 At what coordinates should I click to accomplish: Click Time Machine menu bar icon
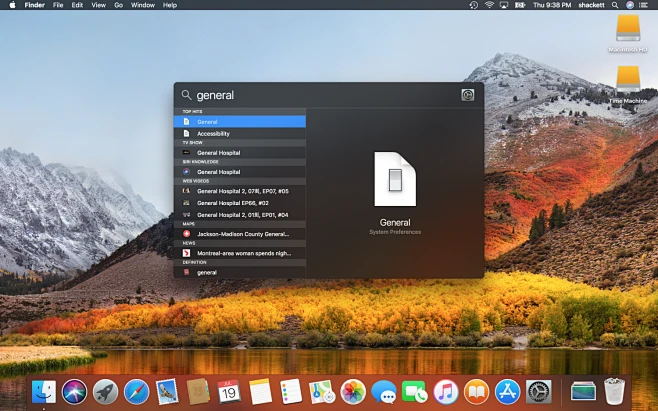coord(474,5)
